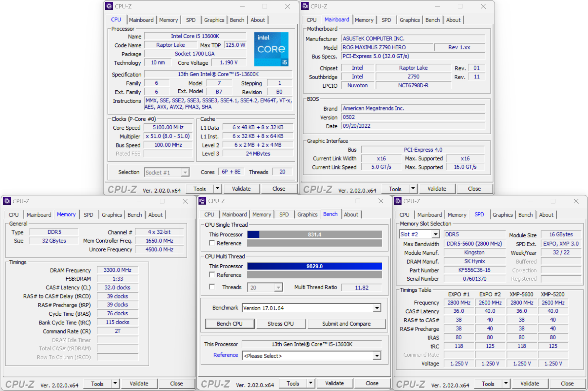This screenshot has width=588, height=391.
Task: Start Stress CPU test
Action: click(x=281, y=324)
